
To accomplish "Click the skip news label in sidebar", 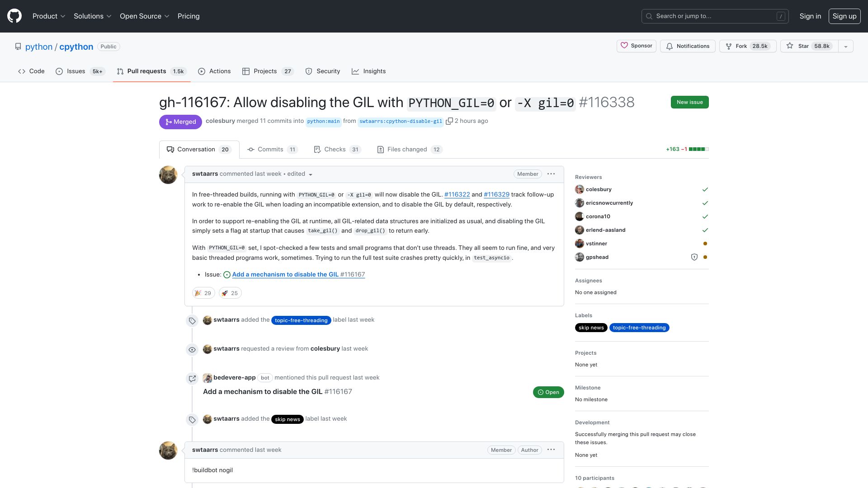I will (x=591, y=328).
